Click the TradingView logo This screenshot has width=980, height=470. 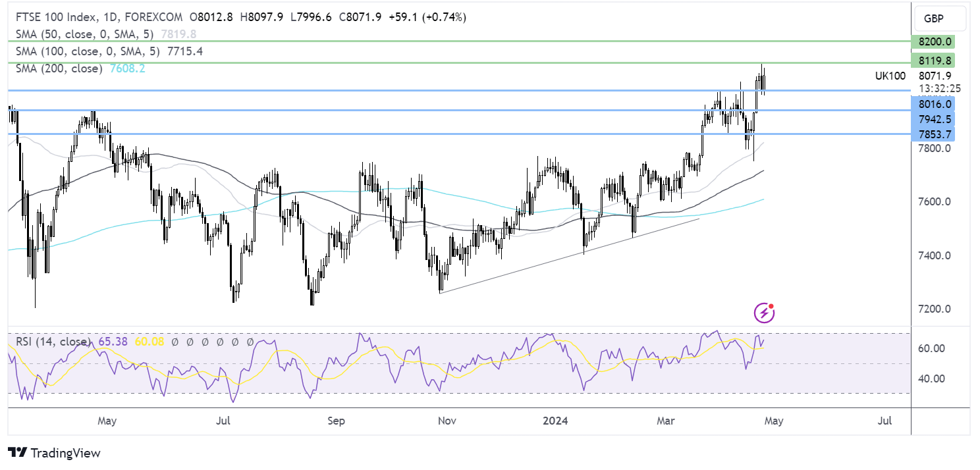point(54,453)
